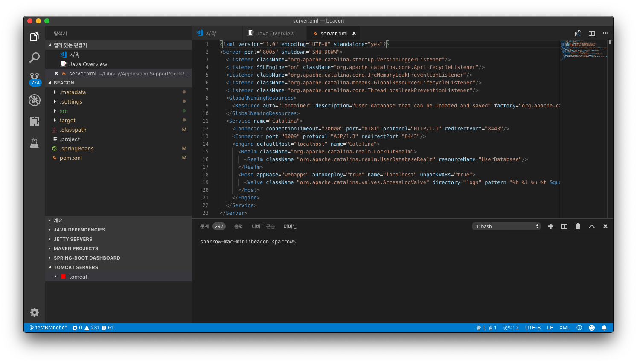Change language mode XML
The width and height of the screenshot is (637, 364).
coord(565,328)
